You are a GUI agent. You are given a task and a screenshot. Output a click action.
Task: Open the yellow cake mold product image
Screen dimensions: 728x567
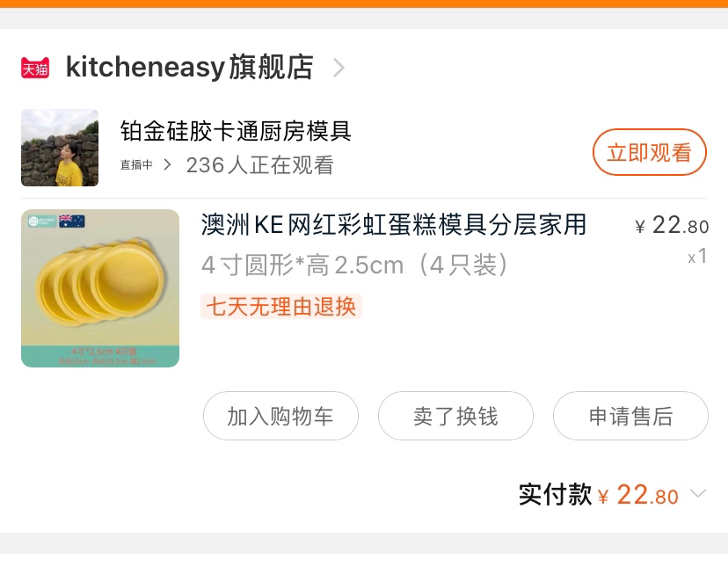point(100,288)
